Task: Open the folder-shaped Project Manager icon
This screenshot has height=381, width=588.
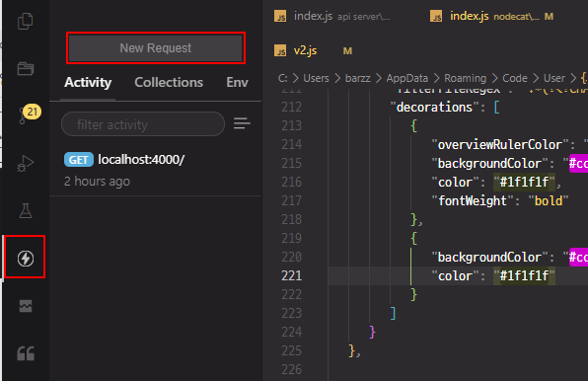Action: 25,68
